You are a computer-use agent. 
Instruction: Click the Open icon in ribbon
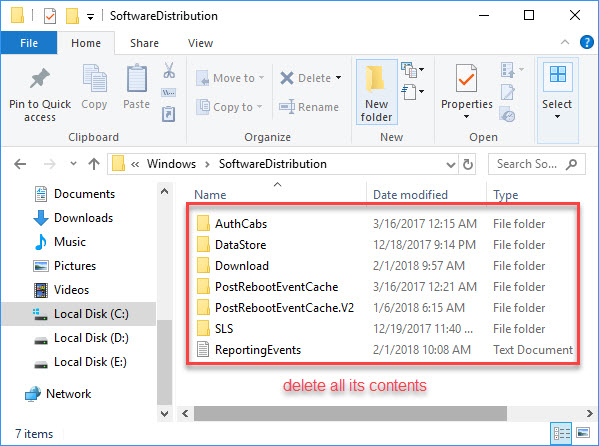[508, 70]
